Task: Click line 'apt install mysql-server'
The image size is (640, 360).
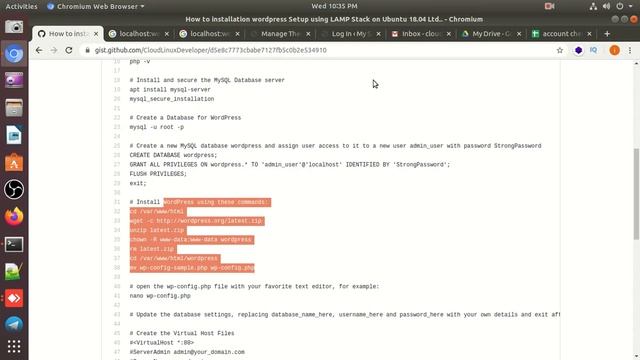Action: [170, 90]
